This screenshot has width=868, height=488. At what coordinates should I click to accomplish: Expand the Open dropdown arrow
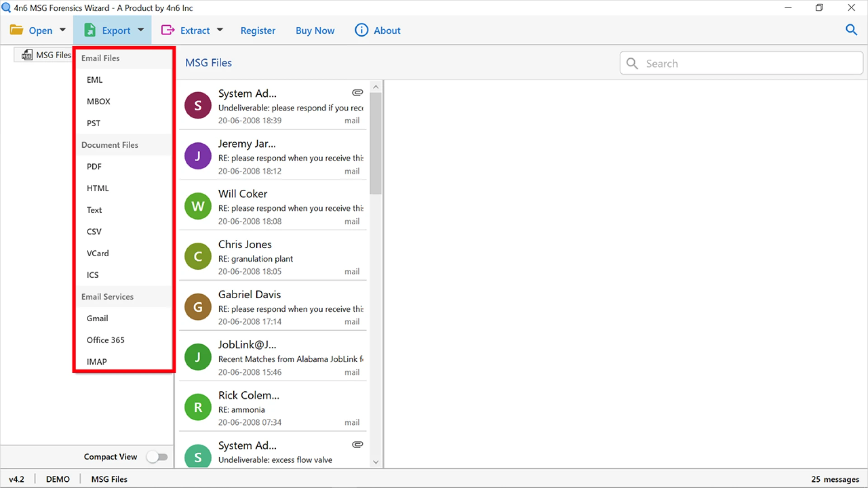(62, 30)
